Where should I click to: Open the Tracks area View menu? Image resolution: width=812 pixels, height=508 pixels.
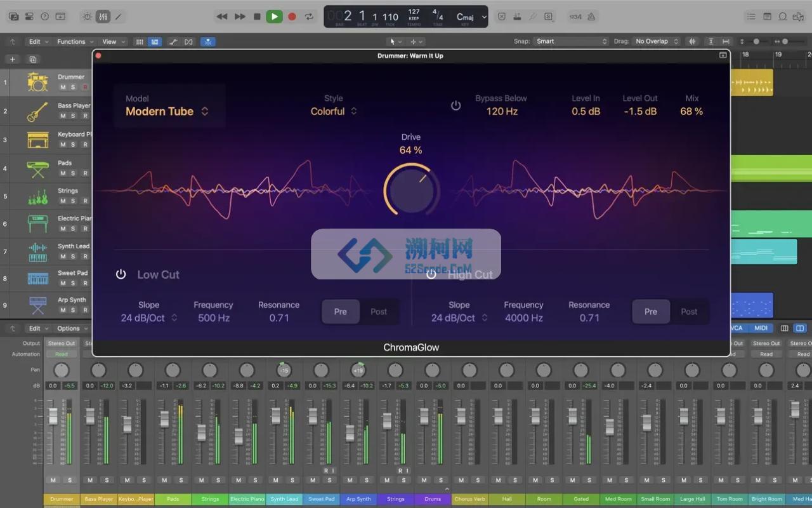[113, 42]
